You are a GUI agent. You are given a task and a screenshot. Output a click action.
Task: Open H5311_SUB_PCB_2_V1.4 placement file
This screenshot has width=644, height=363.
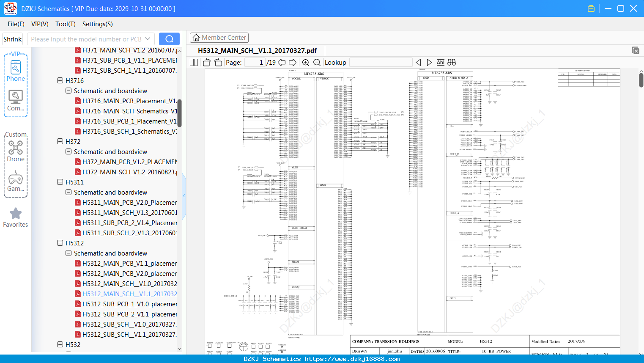point(126,223)
